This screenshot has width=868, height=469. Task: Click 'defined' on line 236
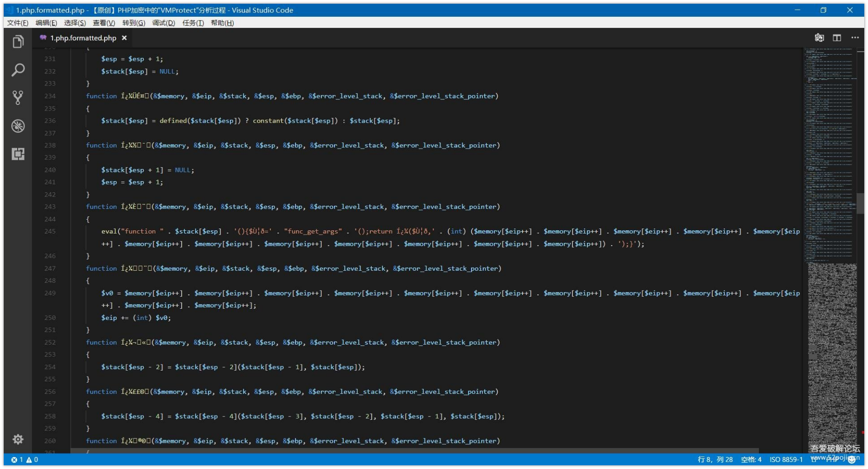pos(173,121)
